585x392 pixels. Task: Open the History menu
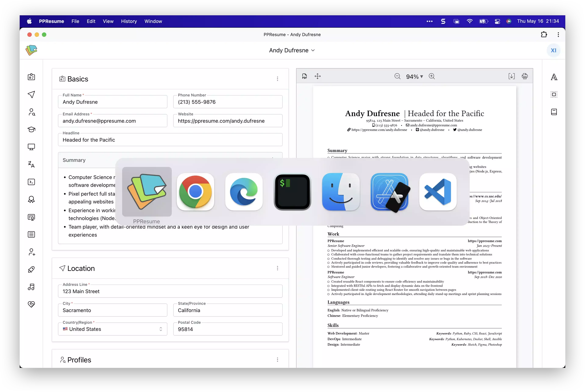(x=129, y=21)
